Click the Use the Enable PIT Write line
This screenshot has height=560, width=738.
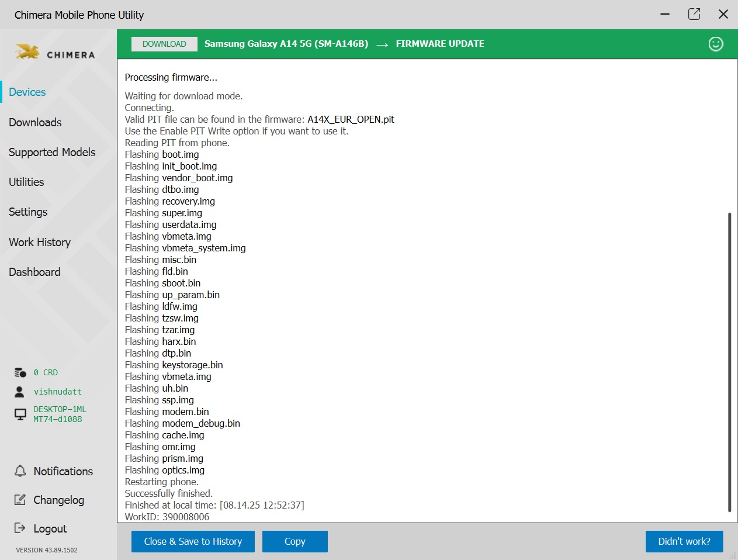[x=237, y=131]
